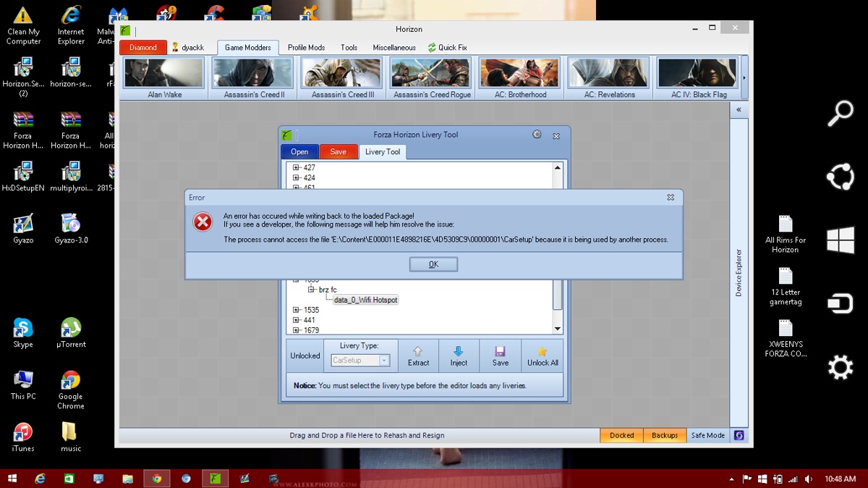Open the AC: Revelations modder
This screenshot has height=488, width=868.
click(x=609, y=78)
